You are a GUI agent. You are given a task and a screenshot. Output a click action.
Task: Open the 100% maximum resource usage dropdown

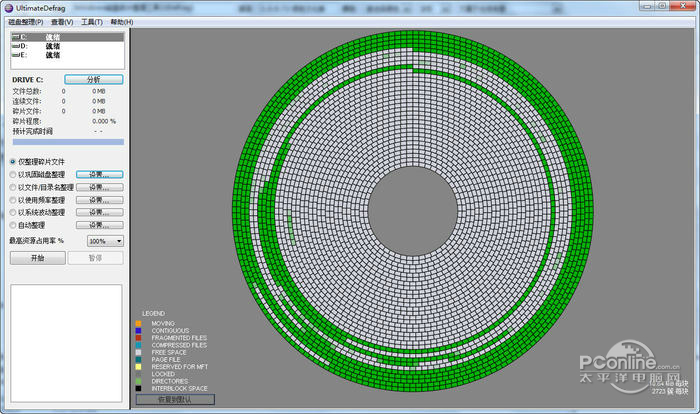point(105,241)
